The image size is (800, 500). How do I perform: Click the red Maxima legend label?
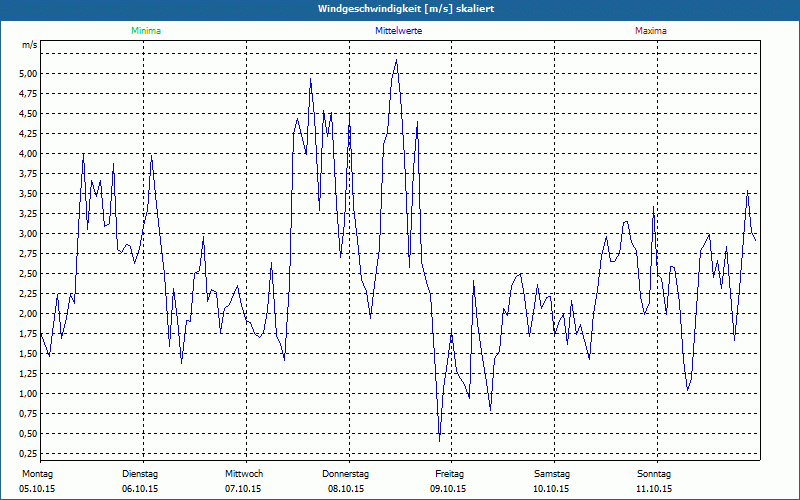tap(651, 31)
